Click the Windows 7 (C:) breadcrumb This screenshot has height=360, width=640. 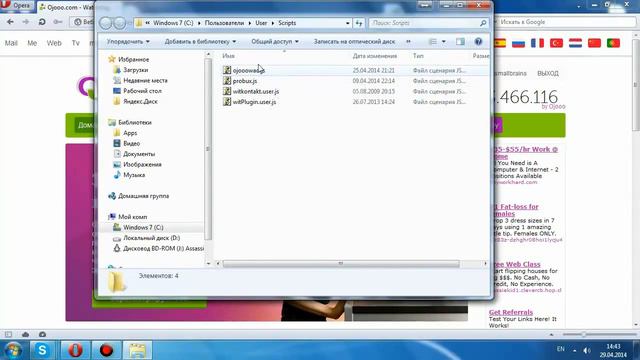tap(173, 23)
